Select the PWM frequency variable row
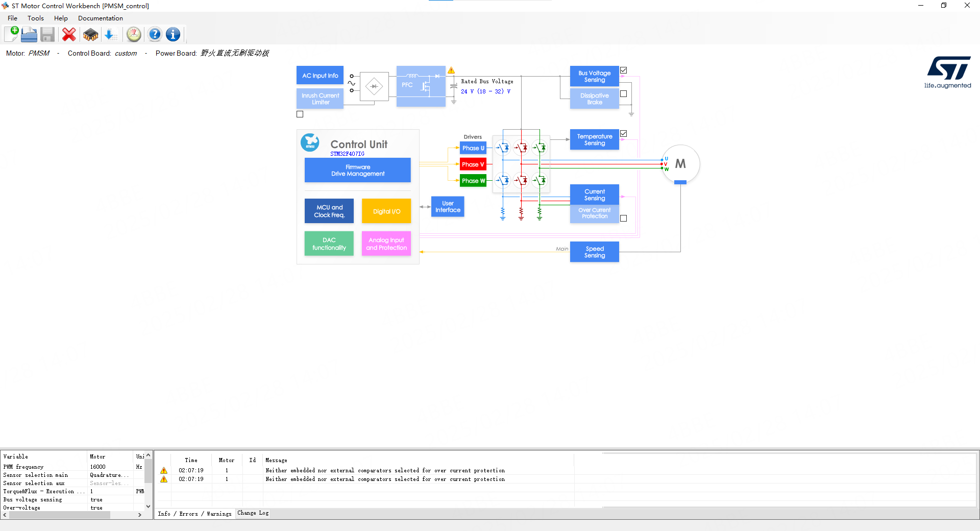Image resolution: width=980 pixels, height=531 pixels. tap(73, 467)
